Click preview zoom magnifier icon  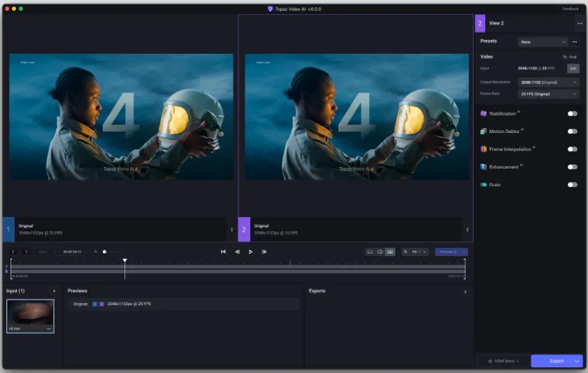[406, 252]
